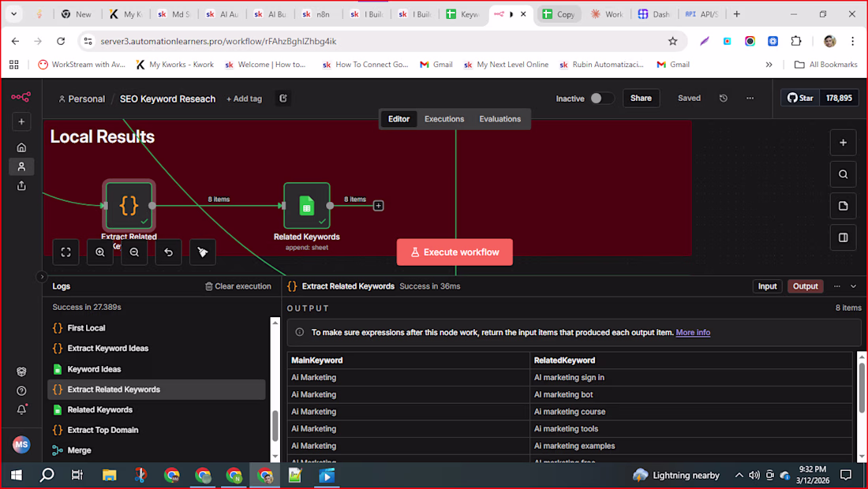Image resolution: width=868 pixels, height=489 pixels.
Task: Click Clear execution in Logs
Action: pyautogui.click(x=238, y=286)
